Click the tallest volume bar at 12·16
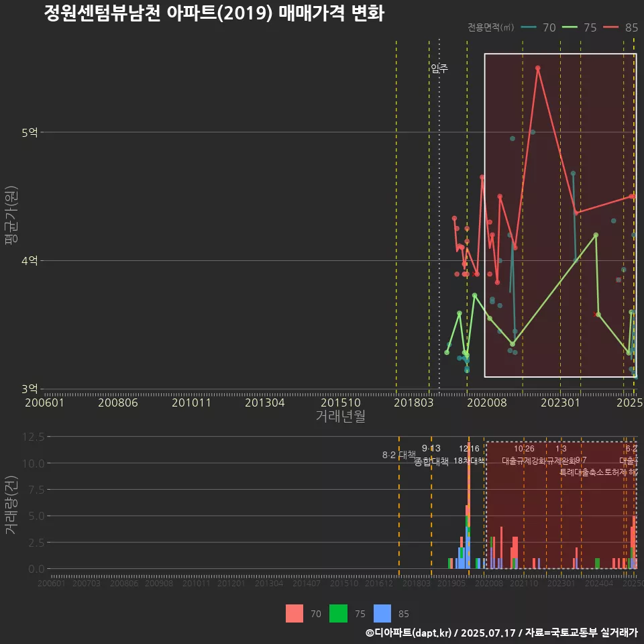This screenshot has height=644, width=644. 468,506
